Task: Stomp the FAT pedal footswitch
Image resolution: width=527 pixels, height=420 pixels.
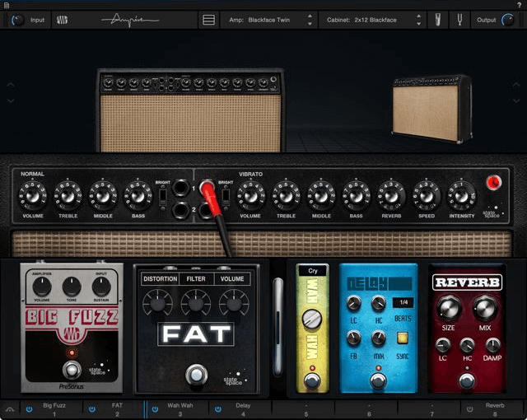Action: (x=197, y=375)
